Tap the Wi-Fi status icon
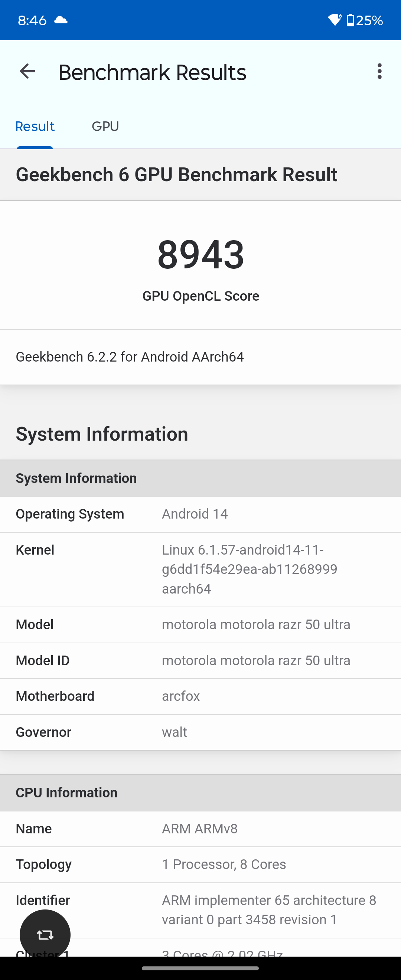 335,20
